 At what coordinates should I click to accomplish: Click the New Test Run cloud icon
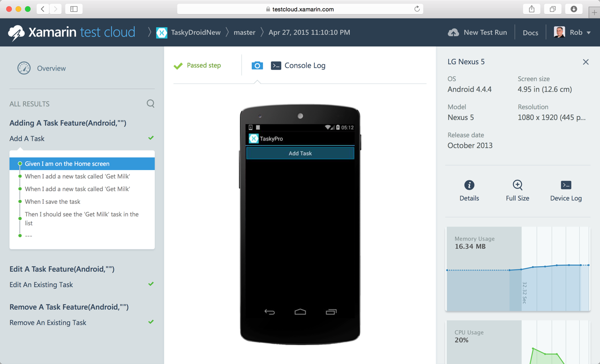tap(453, 32)
